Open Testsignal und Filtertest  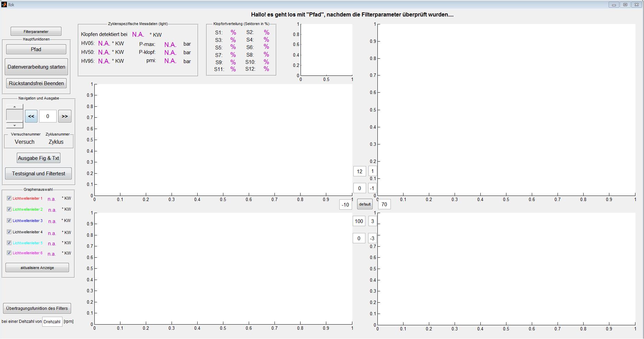38,174
